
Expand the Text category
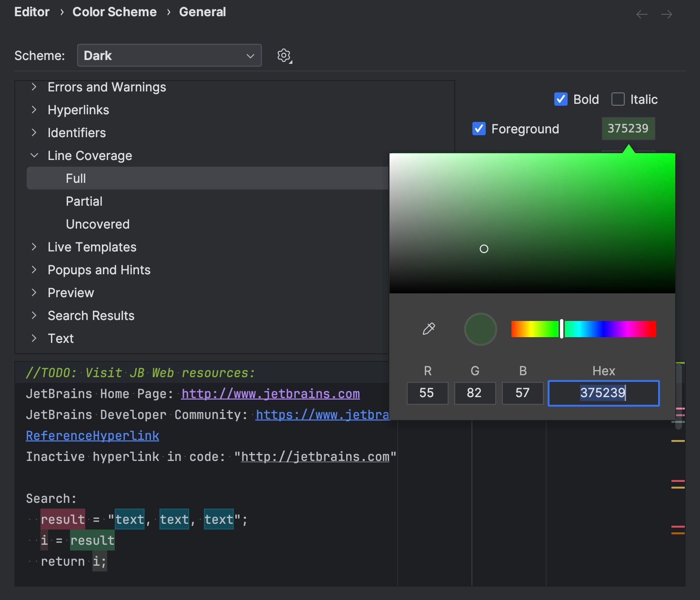(x=34, y=338)
